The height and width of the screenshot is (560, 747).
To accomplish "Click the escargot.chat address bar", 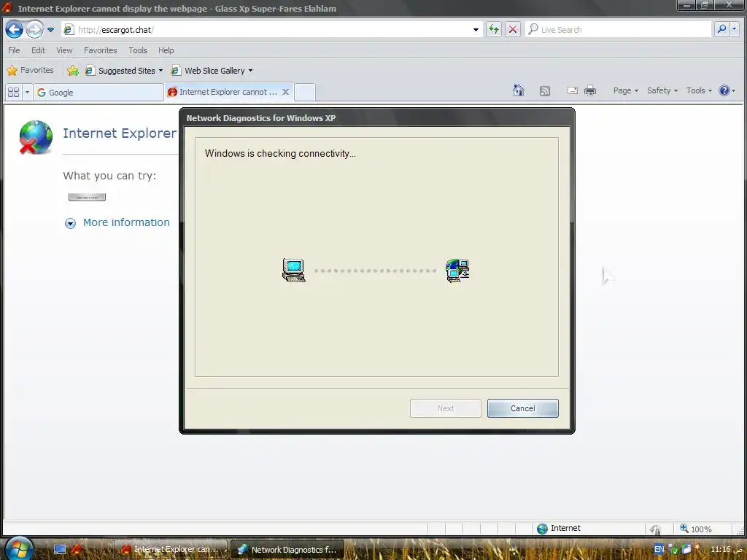I will 271,29.
